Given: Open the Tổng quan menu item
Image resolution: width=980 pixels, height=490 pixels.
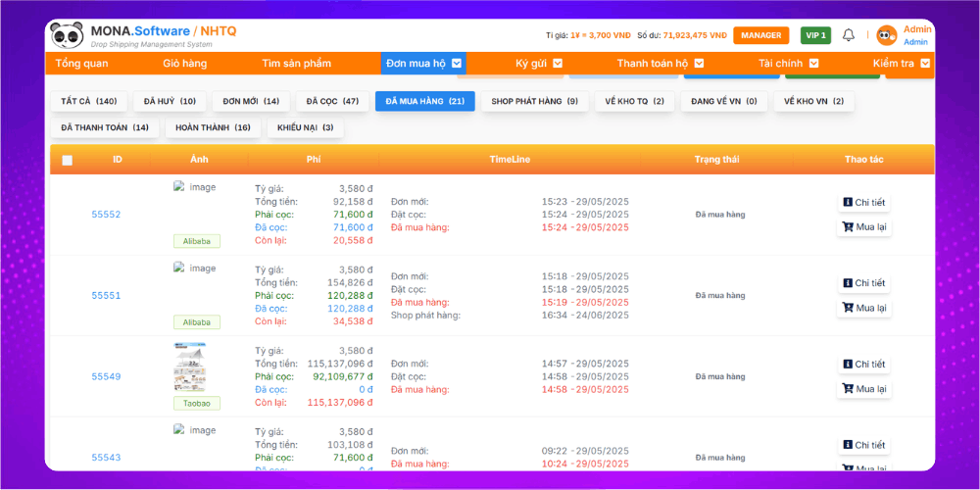Looking at the screenshot, I should point(81,64).
